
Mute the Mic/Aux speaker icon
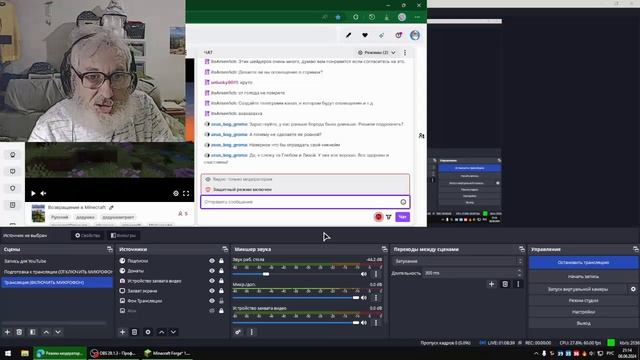click(364, 298)
